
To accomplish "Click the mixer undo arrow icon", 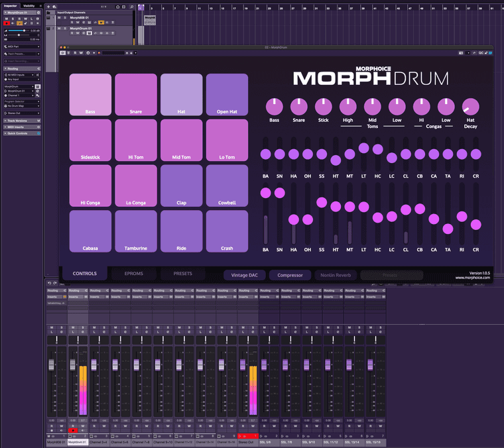I will (x=50, y=283).
